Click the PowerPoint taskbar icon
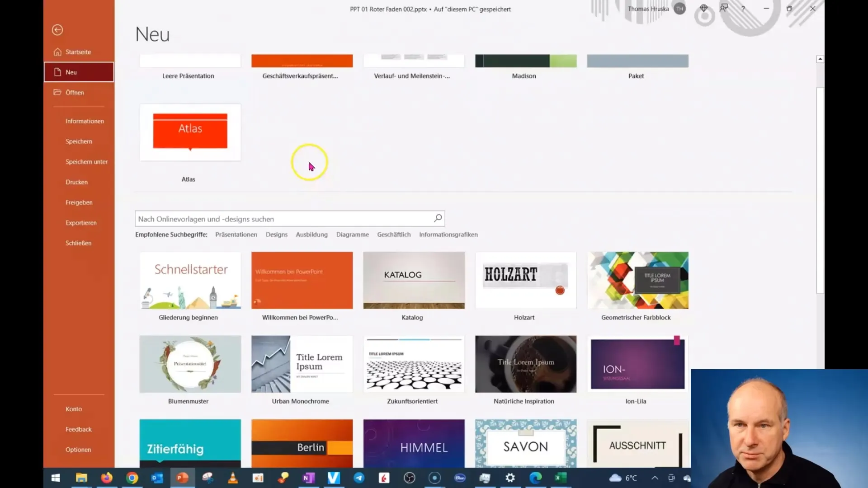Viewport: 868px width, 488px height. (x=183, y=477)
